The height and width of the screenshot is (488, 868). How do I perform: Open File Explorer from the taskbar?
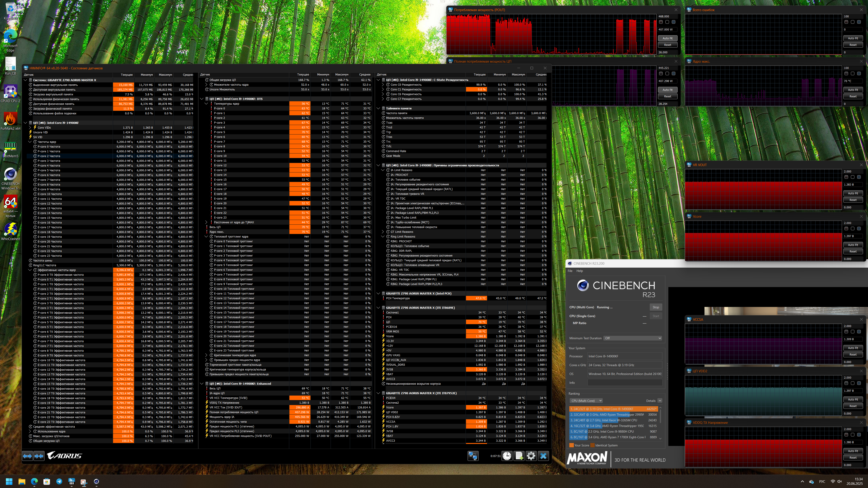coord(22,481)
